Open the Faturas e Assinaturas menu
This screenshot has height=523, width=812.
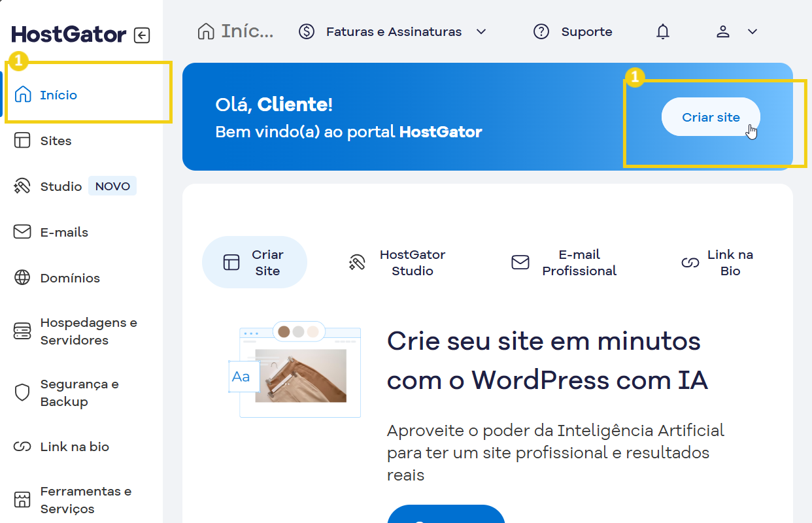pyautogui.click(x=393, y=31)
